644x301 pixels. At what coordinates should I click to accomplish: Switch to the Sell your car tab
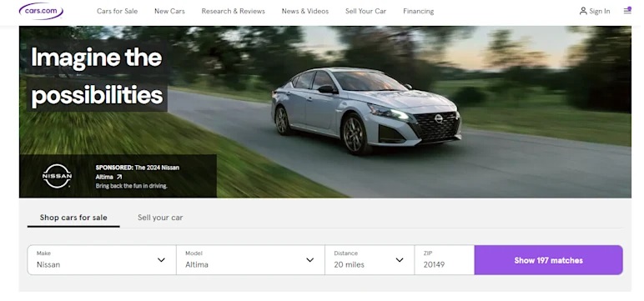(160, 218)
